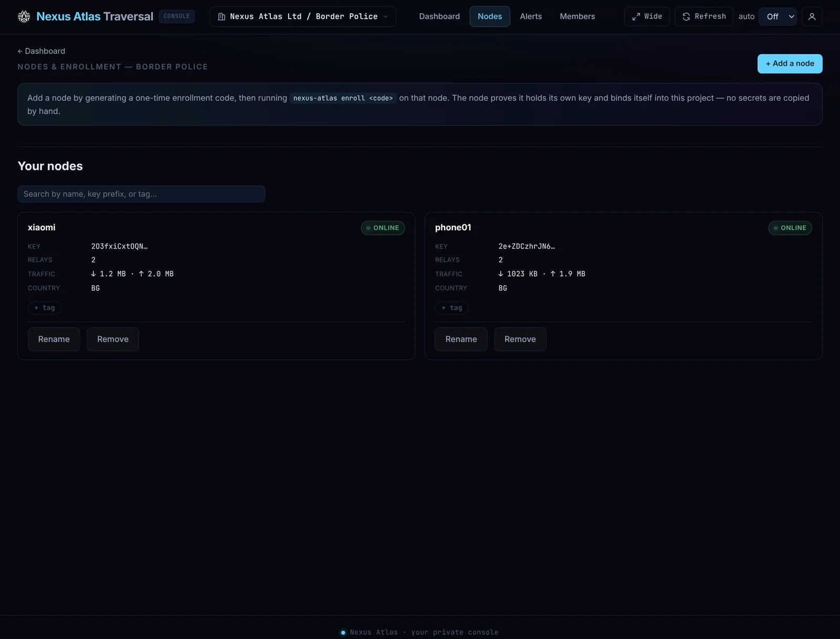Open the auto refresh Off dropdown
Viewport: 840px width, 639px height.
click(778, 17)
